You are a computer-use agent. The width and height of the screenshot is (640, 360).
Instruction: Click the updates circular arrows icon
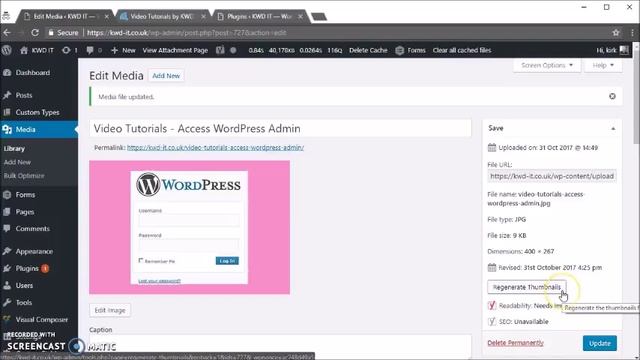(66, 50)
